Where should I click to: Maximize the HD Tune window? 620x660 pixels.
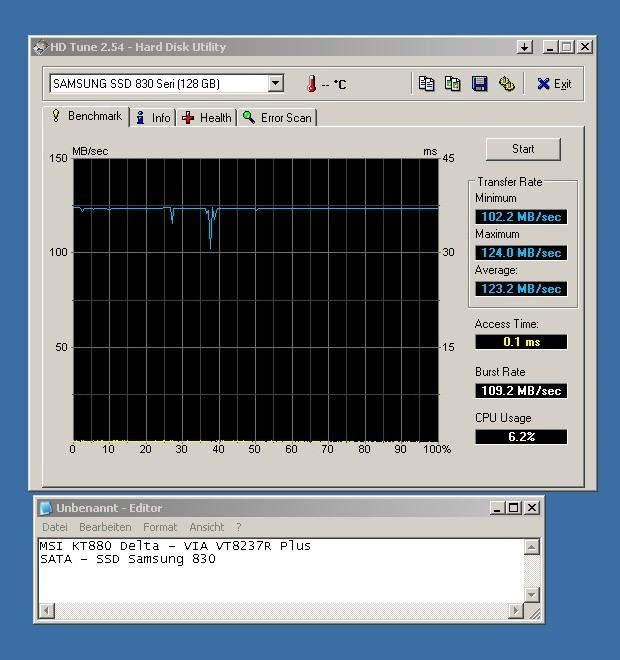[567, 47]
